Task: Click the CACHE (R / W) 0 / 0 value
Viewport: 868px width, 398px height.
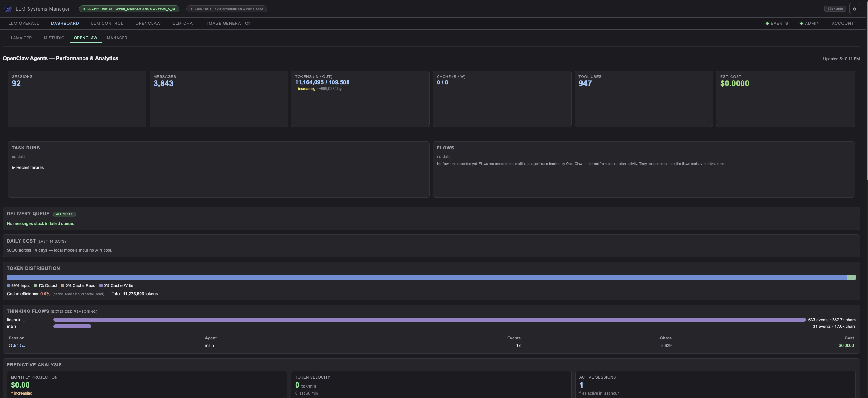Action: click(442, 82)
